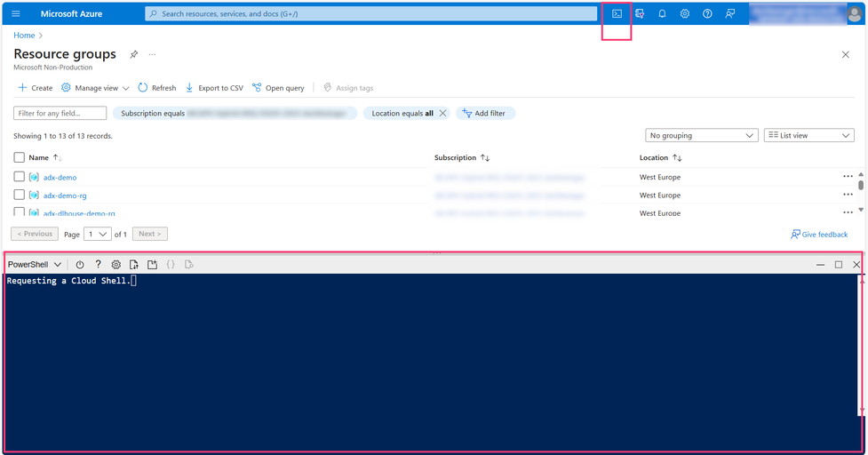
Task: Focus the Filter for any field box
Action: coord(60,113)
